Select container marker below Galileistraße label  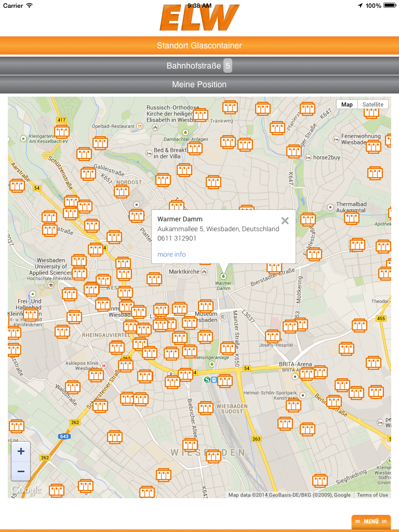point(88,174)
